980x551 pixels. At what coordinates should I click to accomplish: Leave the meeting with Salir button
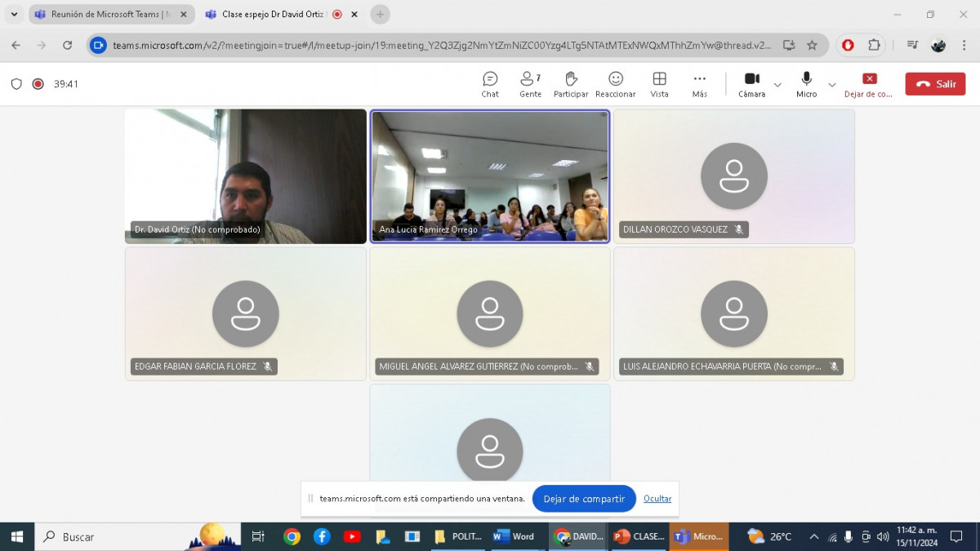click(935, 84)
